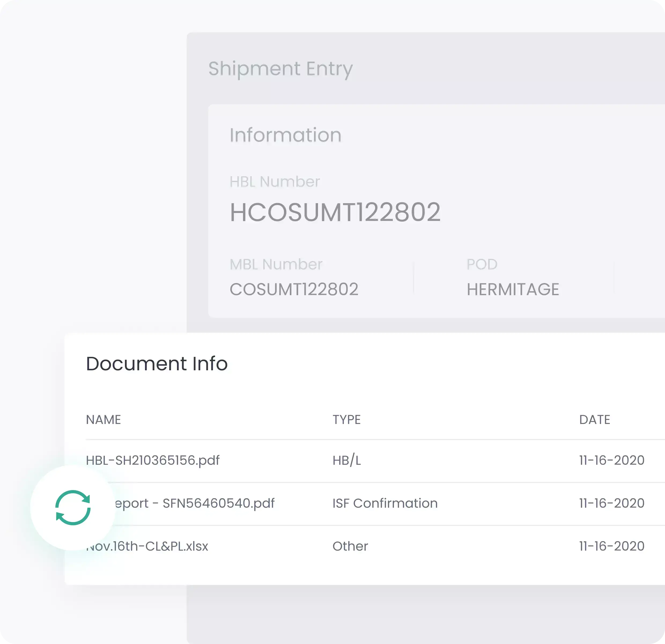Click MBL number COSUMT122802 value
Viewport: 665px width, 644px height.
[294, 289]
